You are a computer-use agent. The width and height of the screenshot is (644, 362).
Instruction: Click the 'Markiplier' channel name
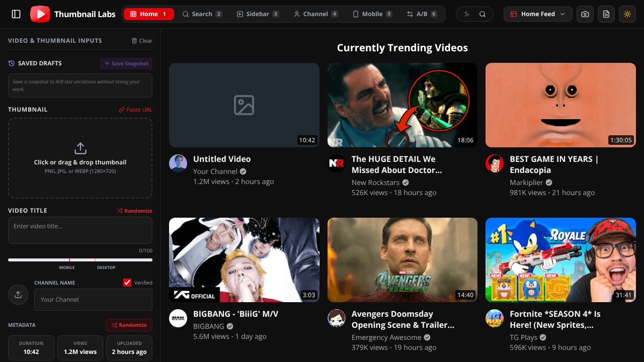pos(526,183)
